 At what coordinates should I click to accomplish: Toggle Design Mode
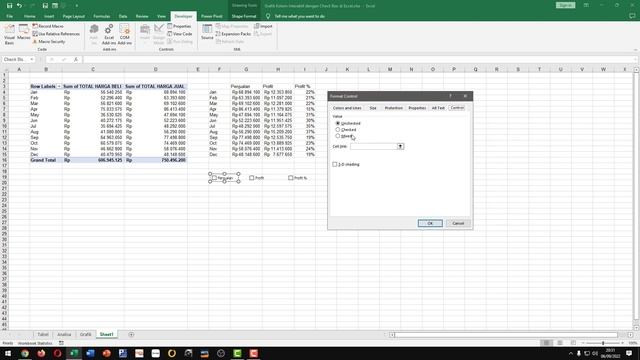click(159, 34)
